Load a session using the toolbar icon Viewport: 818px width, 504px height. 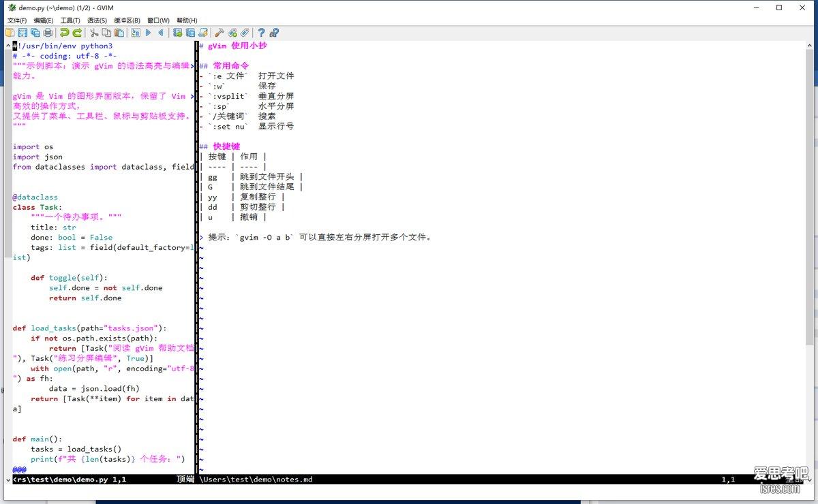point(178,33)
